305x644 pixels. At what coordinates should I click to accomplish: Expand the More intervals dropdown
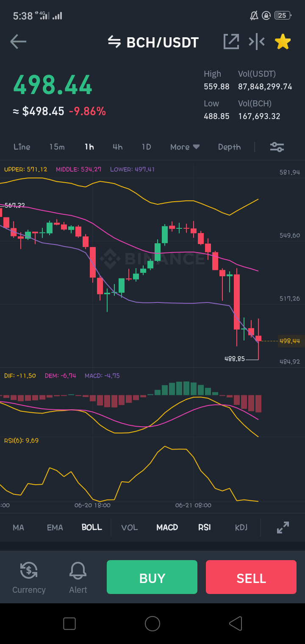[x=185, y=147]
